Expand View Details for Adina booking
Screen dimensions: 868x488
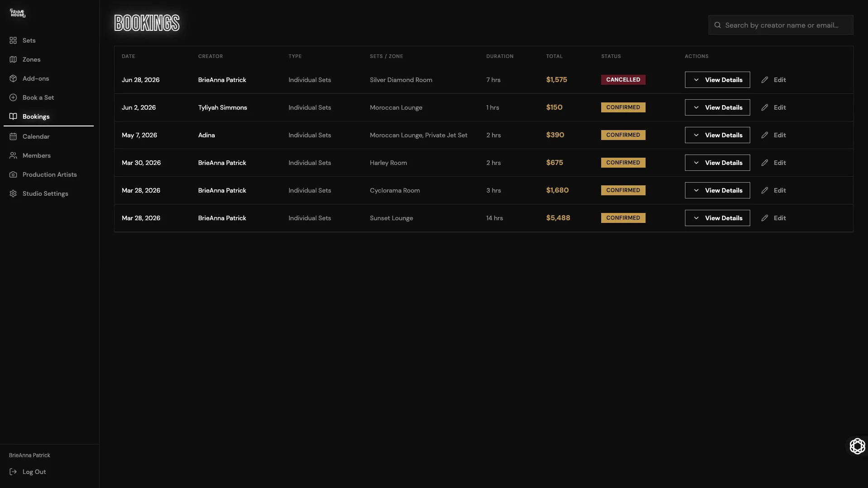(717, 135)
